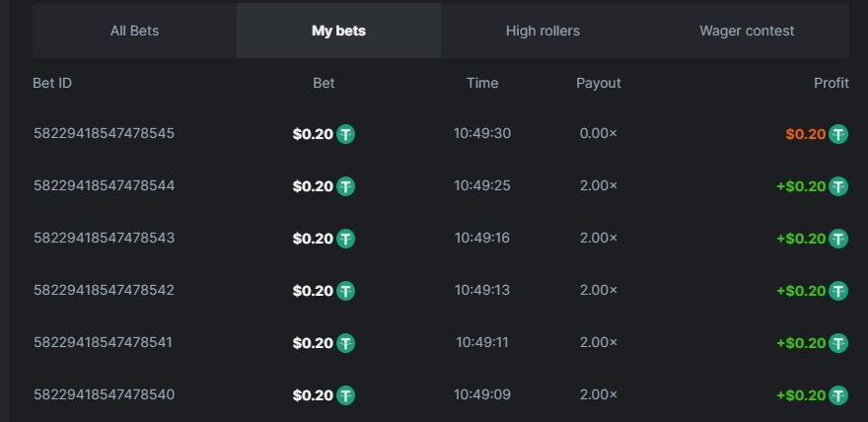The height and width of the screenshot is (422, 868).
Task: Click Tether profit icon for bet at 10:49:25
Action: tap(838, 186)
